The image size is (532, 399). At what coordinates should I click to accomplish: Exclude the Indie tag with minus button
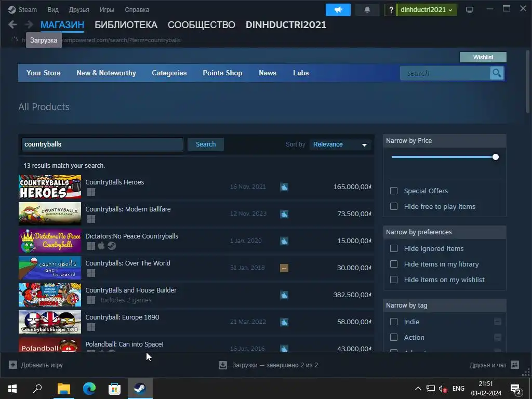[497, 322]
